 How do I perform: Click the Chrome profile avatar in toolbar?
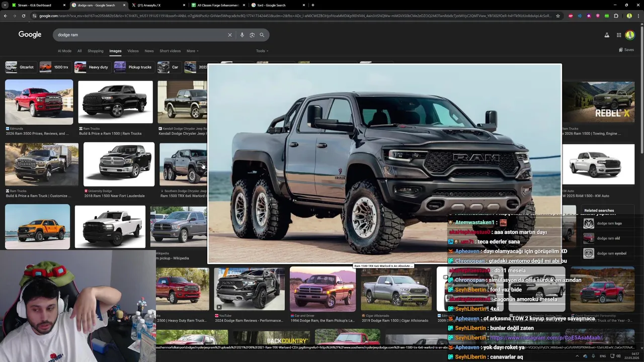(x=629, y=16)
